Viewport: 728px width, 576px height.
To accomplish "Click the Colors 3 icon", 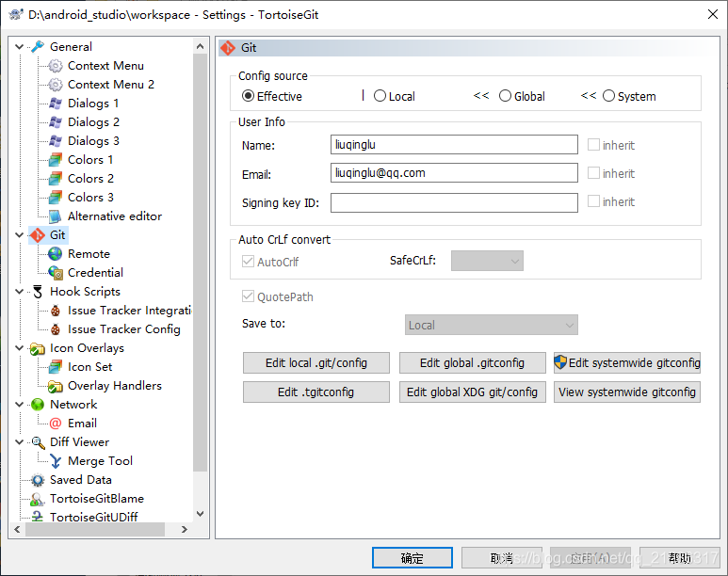I will [x=56, y=198].
